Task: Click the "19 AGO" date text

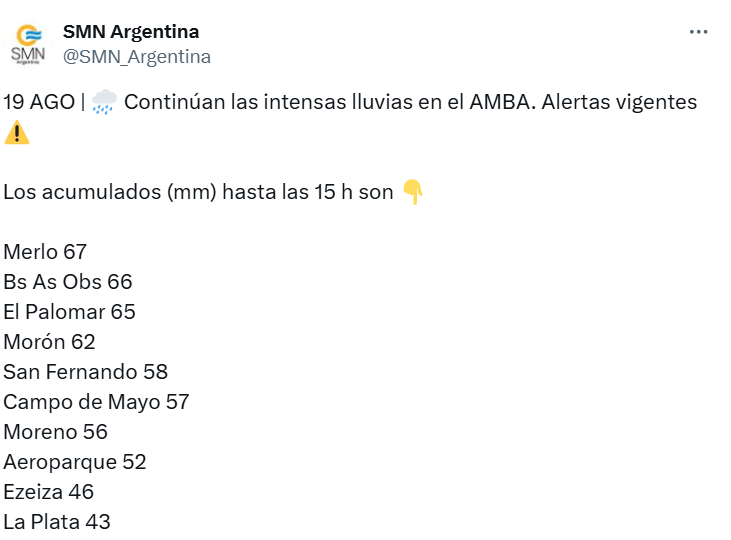Action: click(x=38, y=102)
